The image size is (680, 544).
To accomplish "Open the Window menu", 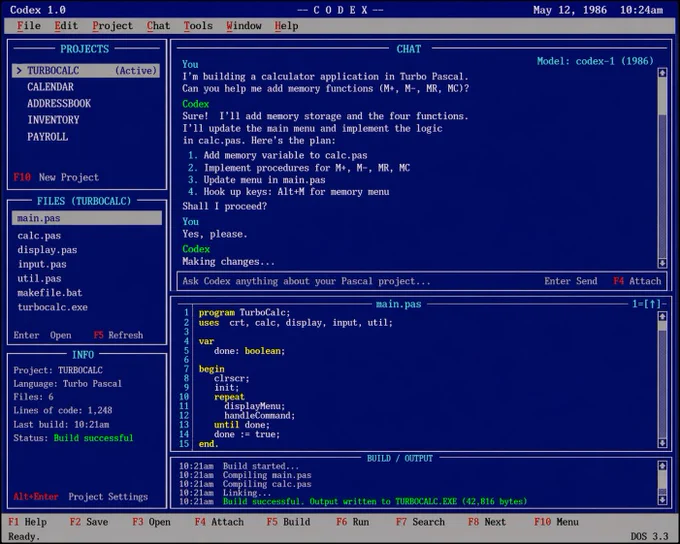I will click(244, 26).
